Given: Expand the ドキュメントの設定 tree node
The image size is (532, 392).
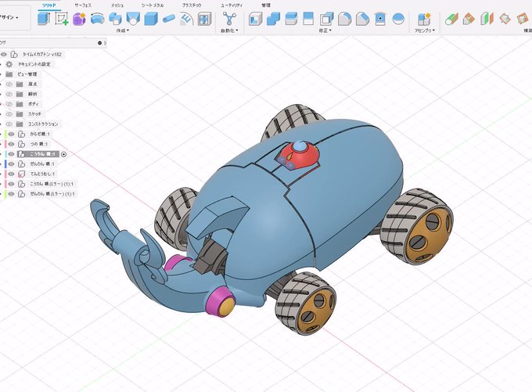Looking at the screenshot, I should 1,64.
